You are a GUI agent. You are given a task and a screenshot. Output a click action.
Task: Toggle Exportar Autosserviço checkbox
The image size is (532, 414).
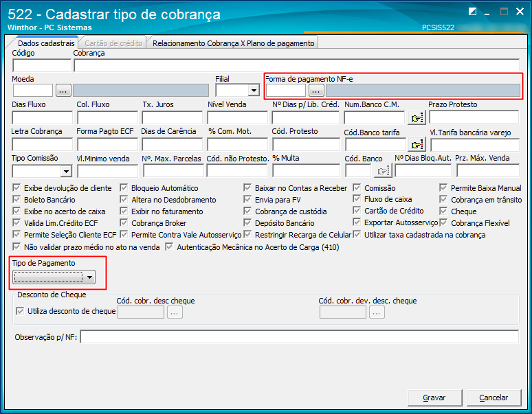tap(357, 222)
